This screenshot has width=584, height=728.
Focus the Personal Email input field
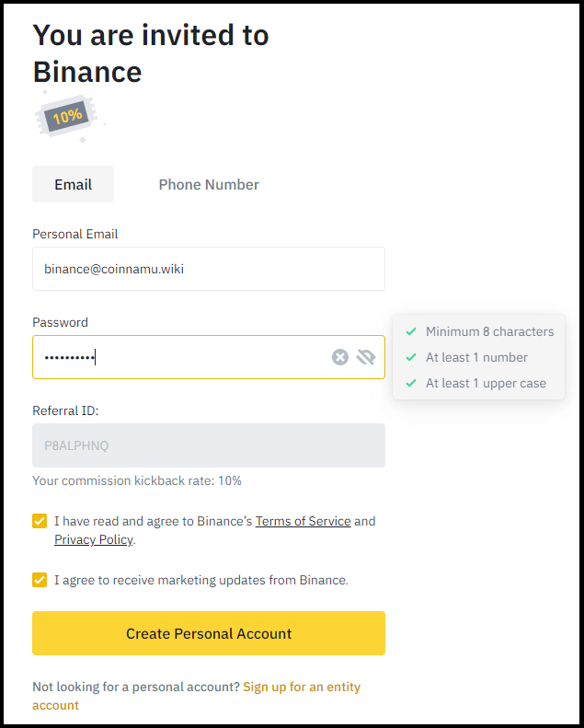click(209, 269)
